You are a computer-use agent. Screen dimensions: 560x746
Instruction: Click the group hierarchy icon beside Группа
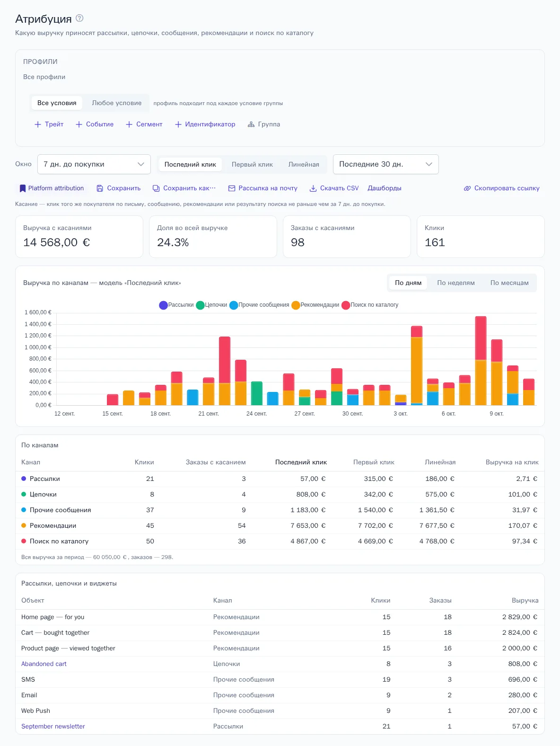click(251, 124)
